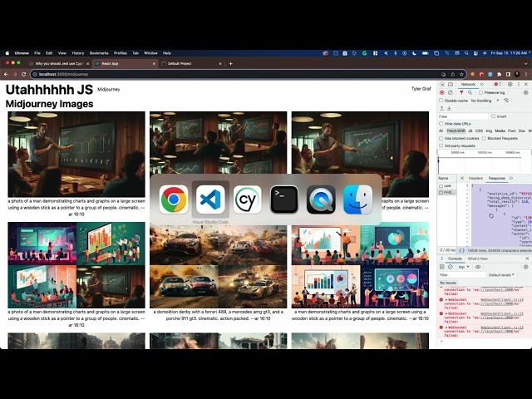Choose Finder in the app switcher
The width and height of the screenshot is (532, 399).
358,199
